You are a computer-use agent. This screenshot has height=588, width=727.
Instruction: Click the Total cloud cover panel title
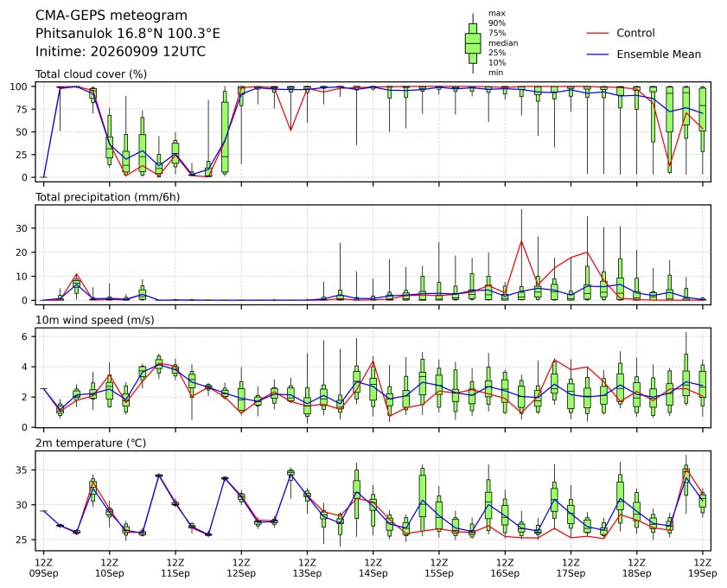point(92,74)
